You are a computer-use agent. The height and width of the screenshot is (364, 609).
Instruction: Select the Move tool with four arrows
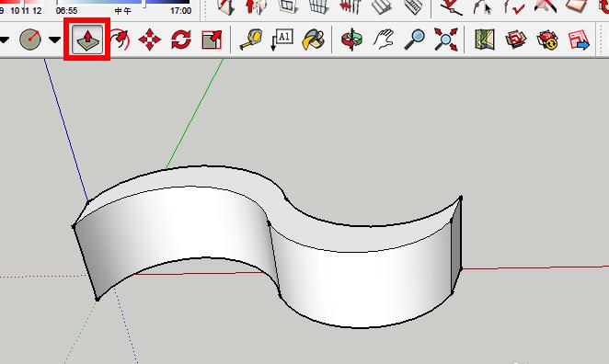[x=150, y=40]
